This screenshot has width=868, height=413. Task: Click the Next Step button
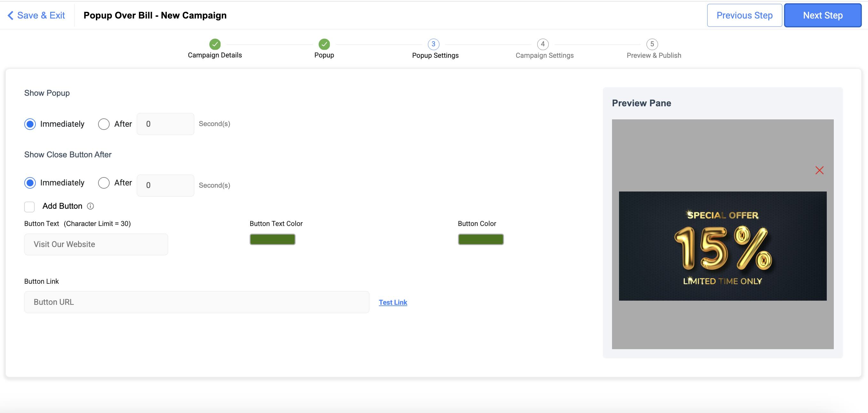(823, 15)
